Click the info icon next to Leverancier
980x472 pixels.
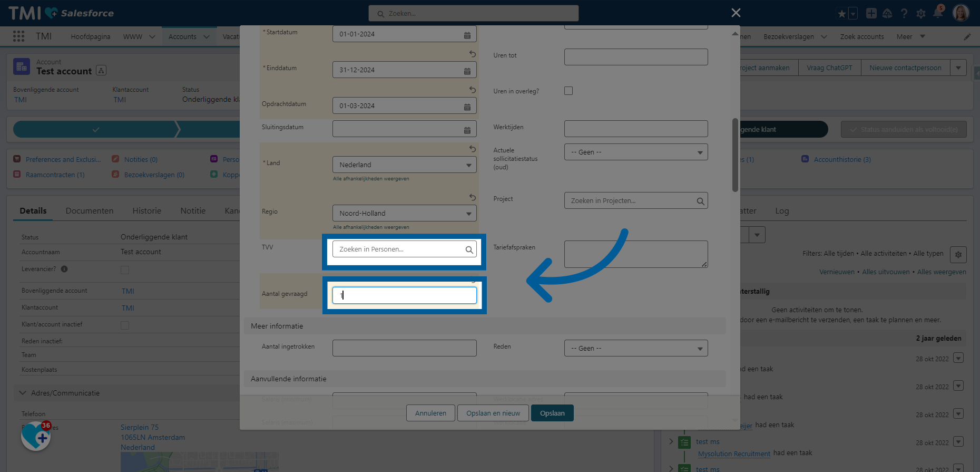[x=64, y=269]
